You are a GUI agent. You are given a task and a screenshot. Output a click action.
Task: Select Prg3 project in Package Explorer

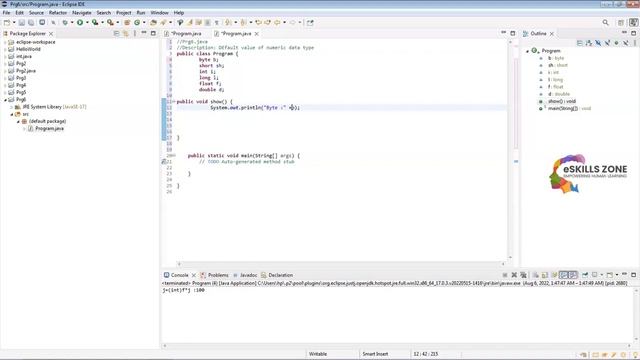pyautogui.click(x=21, y=78)
